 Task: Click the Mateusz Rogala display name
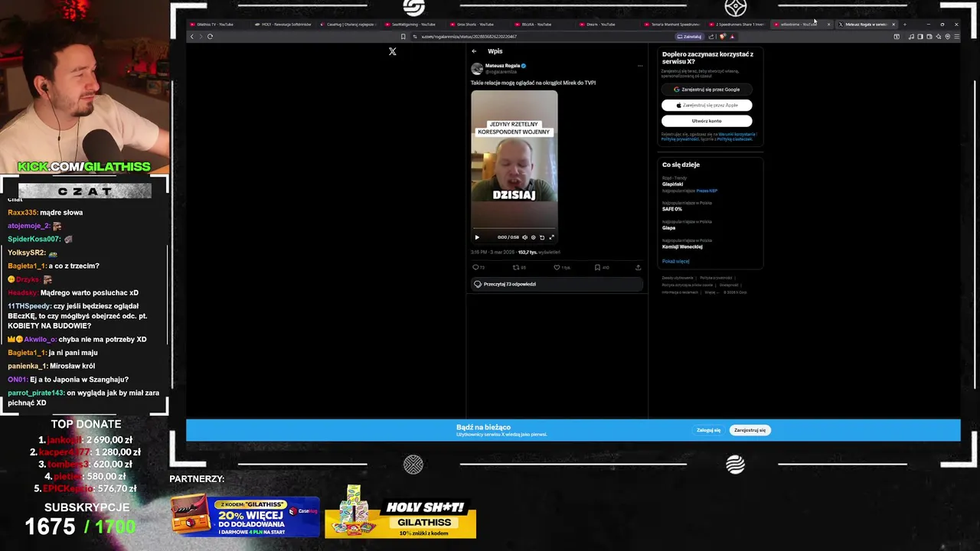[502, 66]
